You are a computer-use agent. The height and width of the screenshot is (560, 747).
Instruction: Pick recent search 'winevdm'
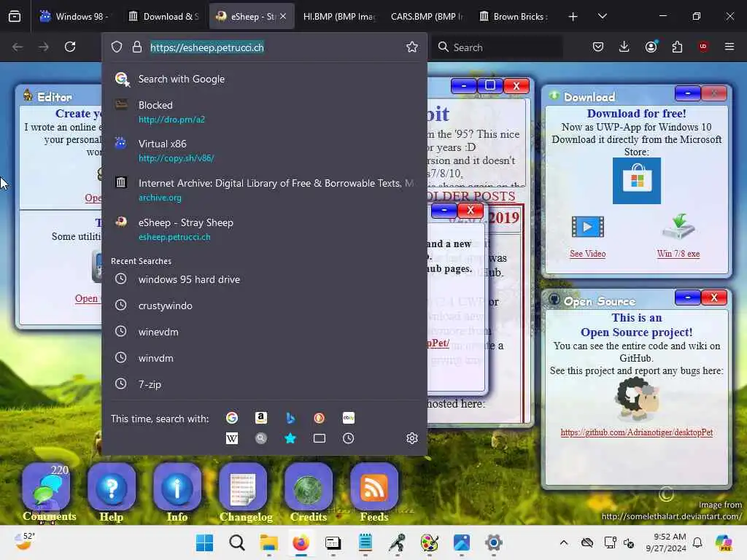pos(264,332)
